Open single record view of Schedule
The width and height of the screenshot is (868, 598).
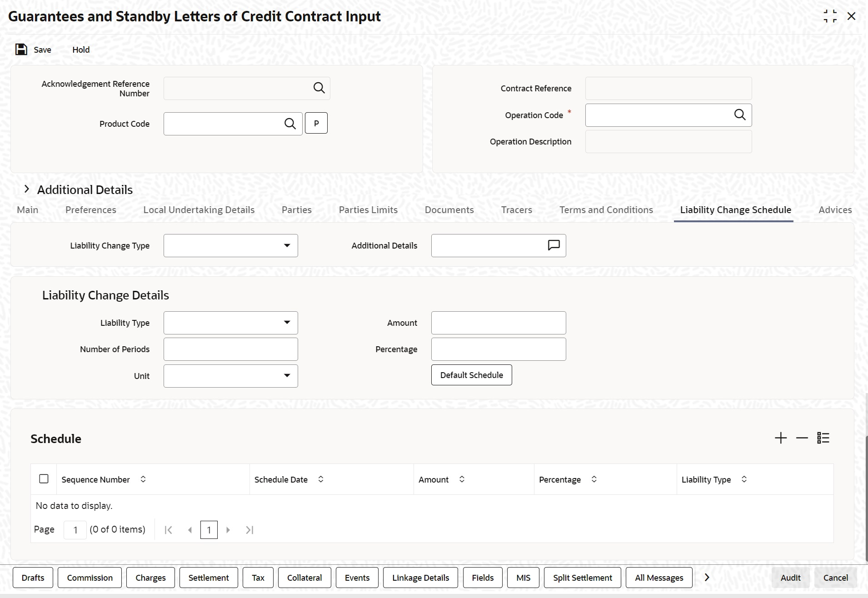tap(823, 438)
